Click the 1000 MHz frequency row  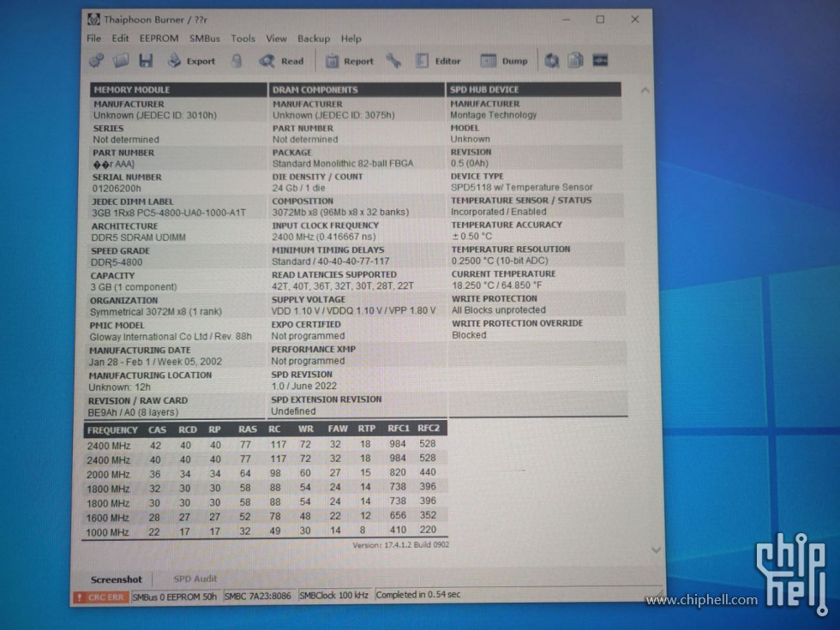pos(265,531)
